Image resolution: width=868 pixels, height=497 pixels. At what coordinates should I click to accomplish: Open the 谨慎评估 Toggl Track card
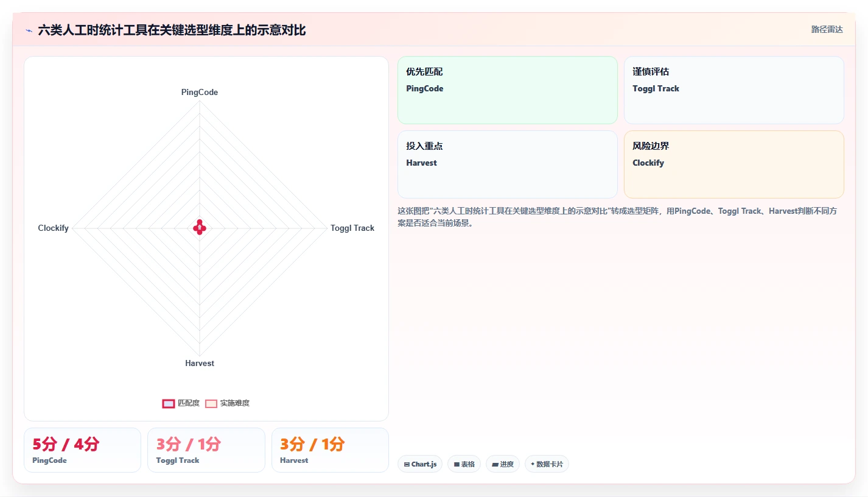click(734, 90)
